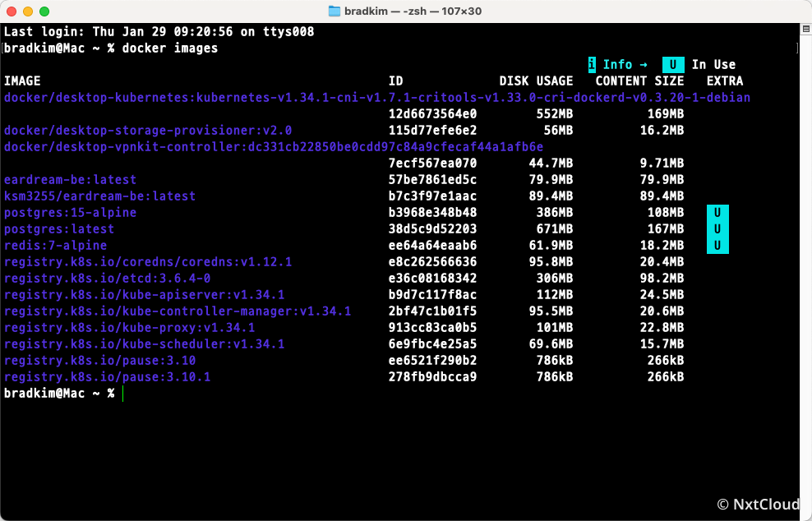
Task: Click image ID b3968e348b48
Action: tap(432, 212)
